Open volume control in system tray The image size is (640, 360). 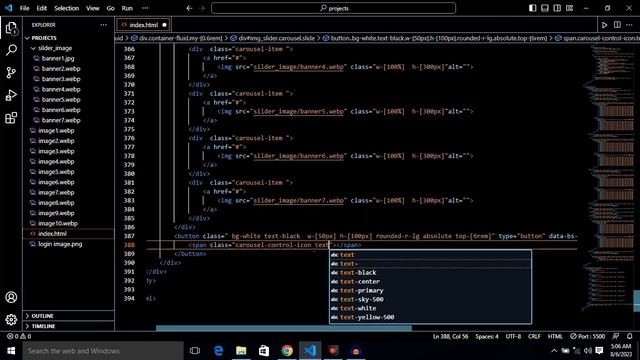coord(587,351)
